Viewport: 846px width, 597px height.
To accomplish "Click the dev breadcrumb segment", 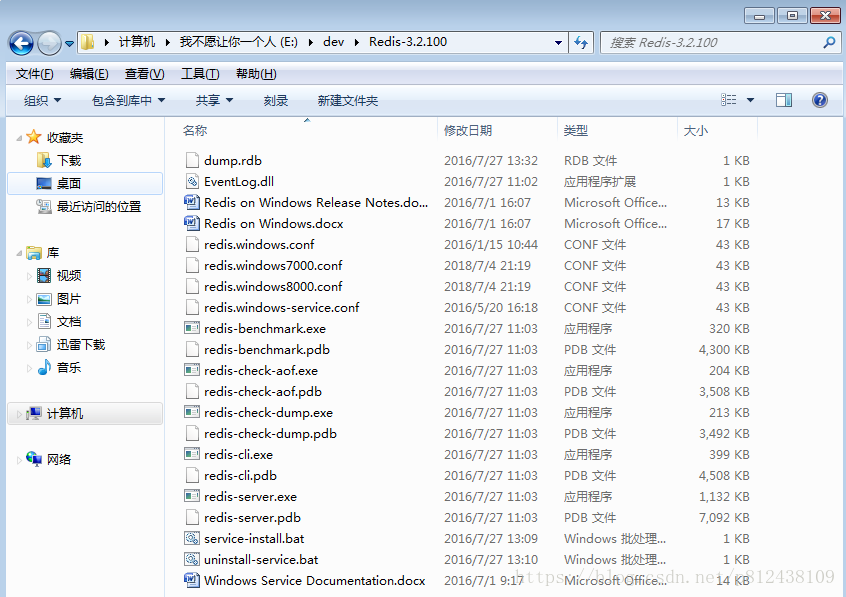I will point(333,42).
